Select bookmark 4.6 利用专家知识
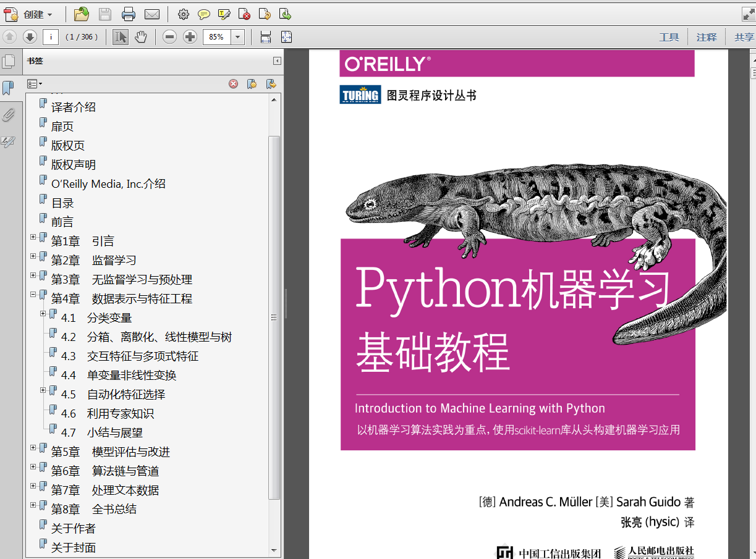This screenshot has width=756, height=559. tap(108, 414)
